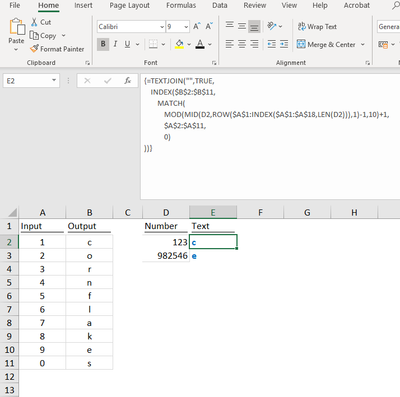Image resolution: width=400 pixels, height=397 pixels.
Task: Toggle Bottom Align icon
Action: [x=254, y=27]
